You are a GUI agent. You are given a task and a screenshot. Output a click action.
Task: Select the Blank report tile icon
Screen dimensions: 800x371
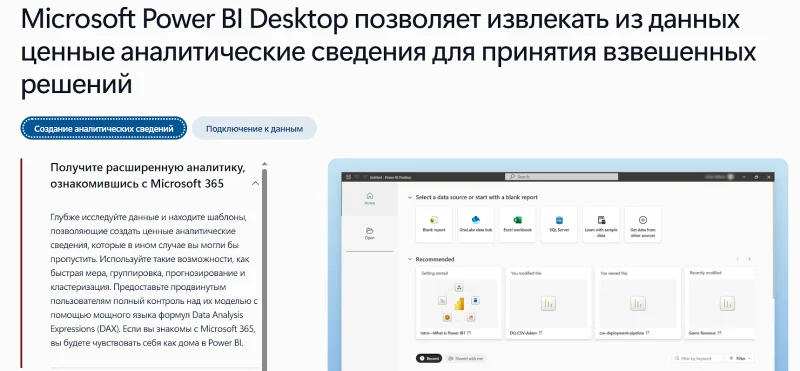434,220
